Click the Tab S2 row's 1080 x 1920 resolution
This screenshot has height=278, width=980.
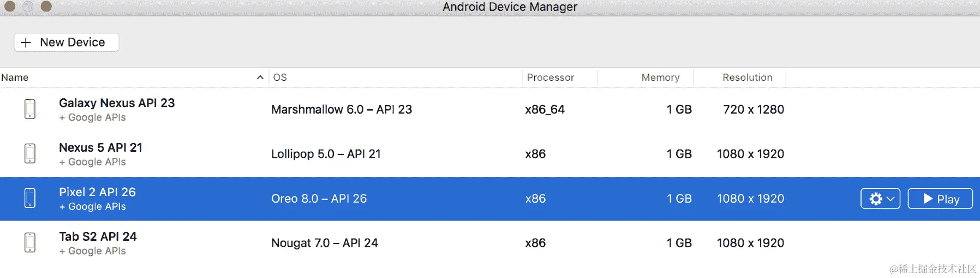coord(750,243)
